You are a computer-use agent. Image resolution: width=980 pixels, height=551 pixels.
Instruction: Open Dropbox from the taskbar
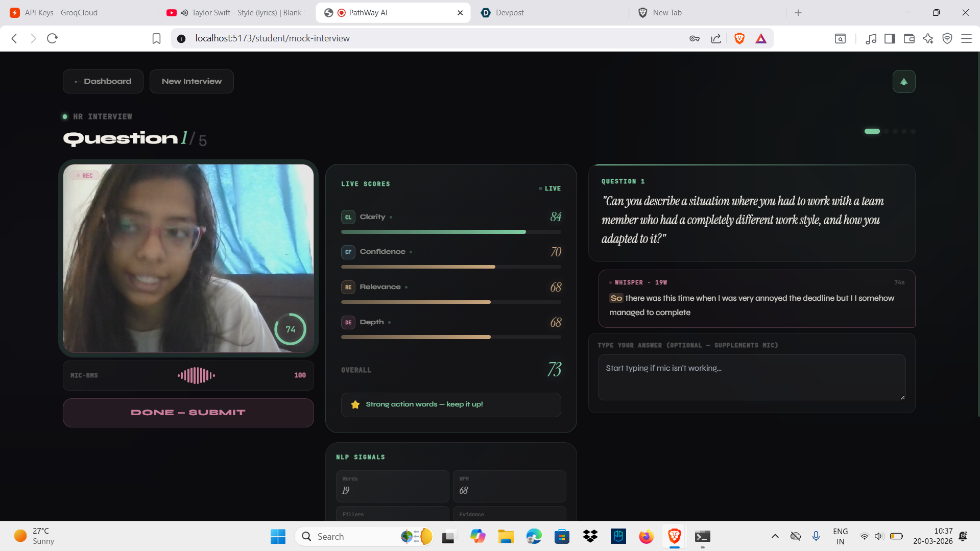(590, 536)
